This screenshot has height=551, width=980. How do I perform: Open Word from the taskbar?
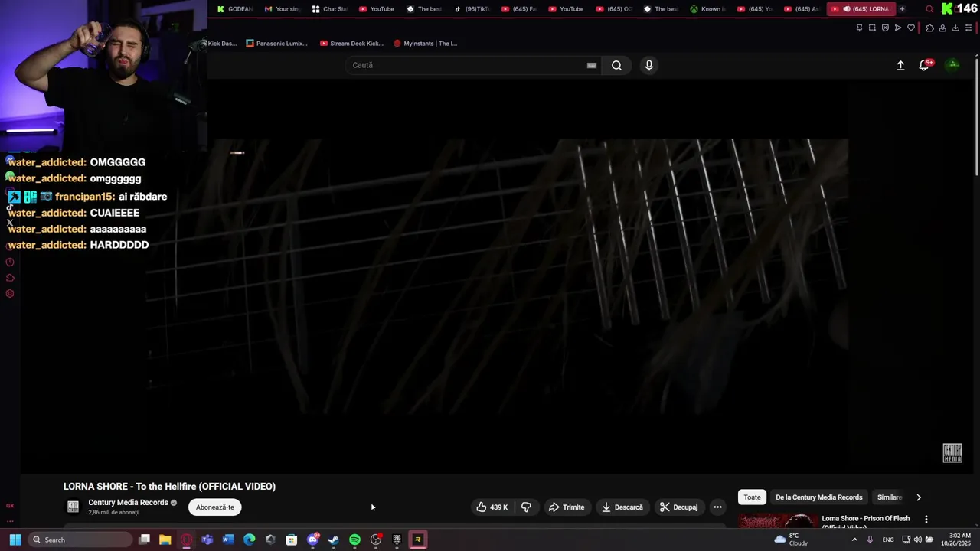pos(228,540)
